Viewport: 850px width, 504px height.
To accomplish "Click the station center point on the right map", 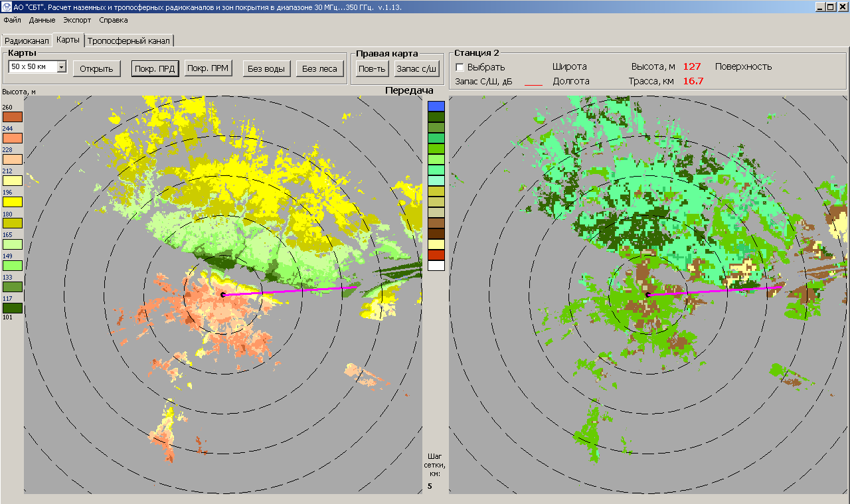I will click(x=647, y=294).
